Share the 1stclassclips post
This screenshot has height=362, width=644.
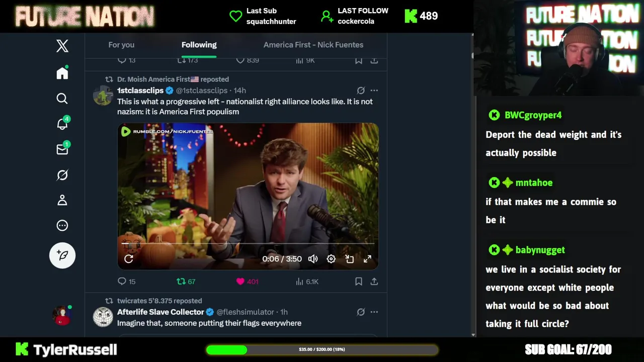tap(374, 282)
